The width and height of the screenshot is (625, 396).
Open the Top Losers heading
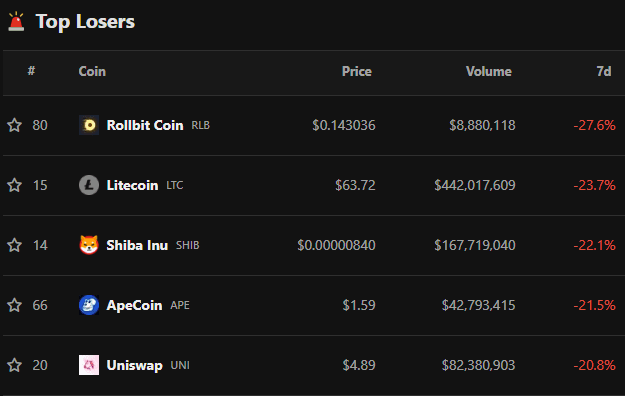[85, 22]
